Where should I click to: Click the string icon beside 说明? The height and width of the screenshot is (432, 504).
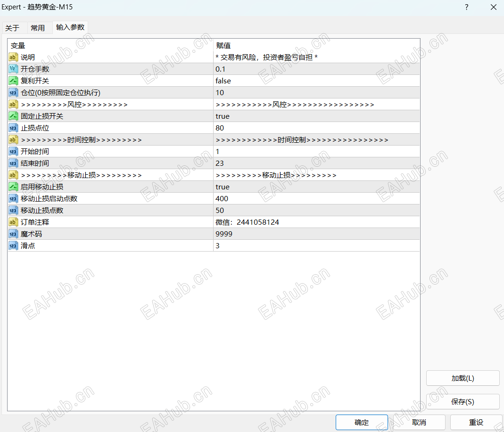click(x=13, y=57)
